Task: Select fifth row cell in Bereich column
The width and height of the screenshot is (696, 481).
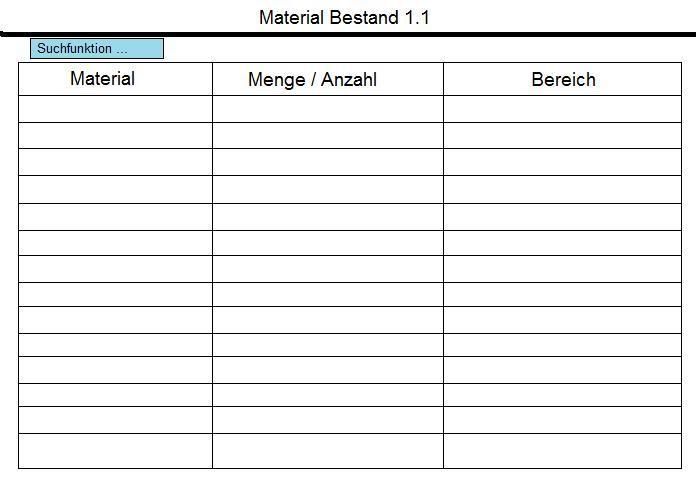Action: 562,217
